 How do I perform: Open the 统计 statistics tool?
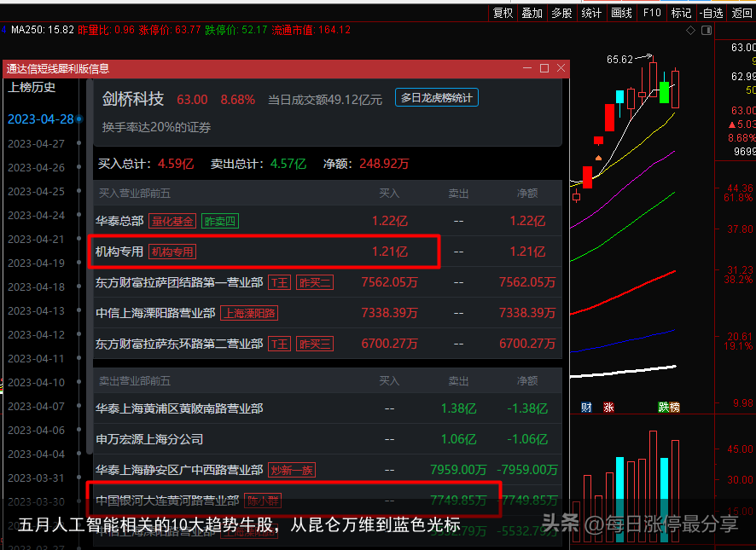click(x=591, y=13)
